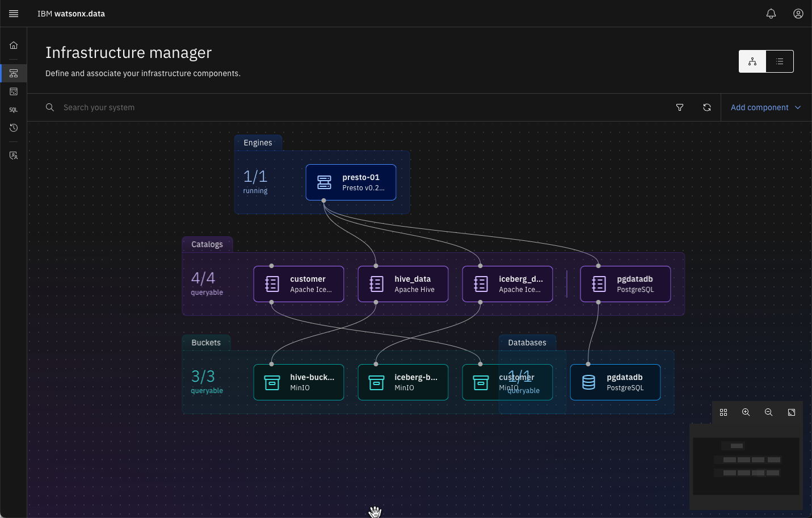Viewport: 812px width, 518px height.
Task: Click the pgdatadb catalog icon
Action: [599, 284]
